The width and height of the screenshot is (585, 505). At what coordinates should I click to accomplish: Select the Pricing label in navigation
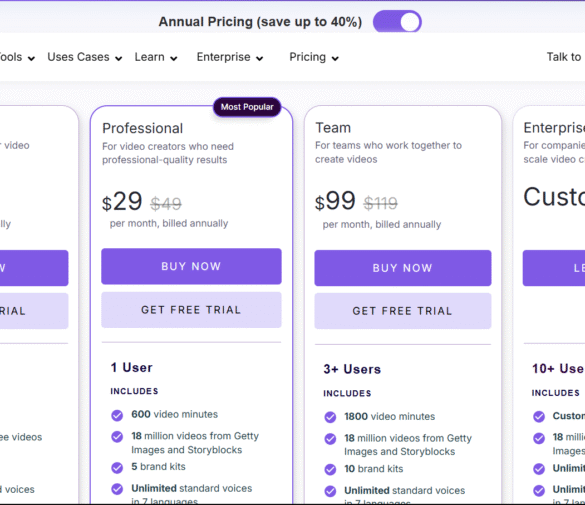pyautogui.click(x=307, y=57)
